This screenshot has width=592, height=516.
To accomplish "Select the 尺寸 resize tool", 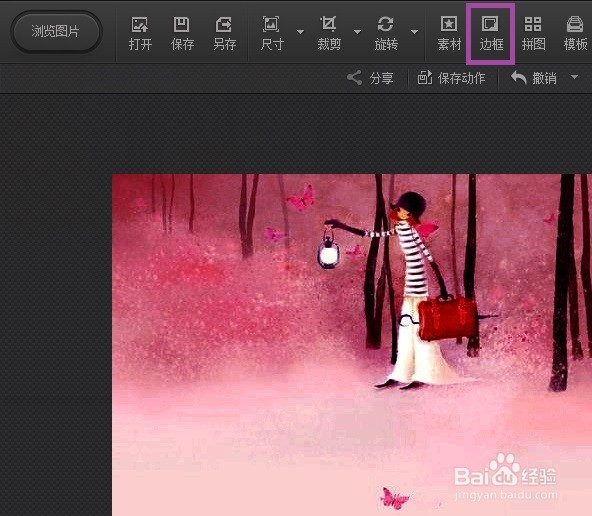I will 272,34.
